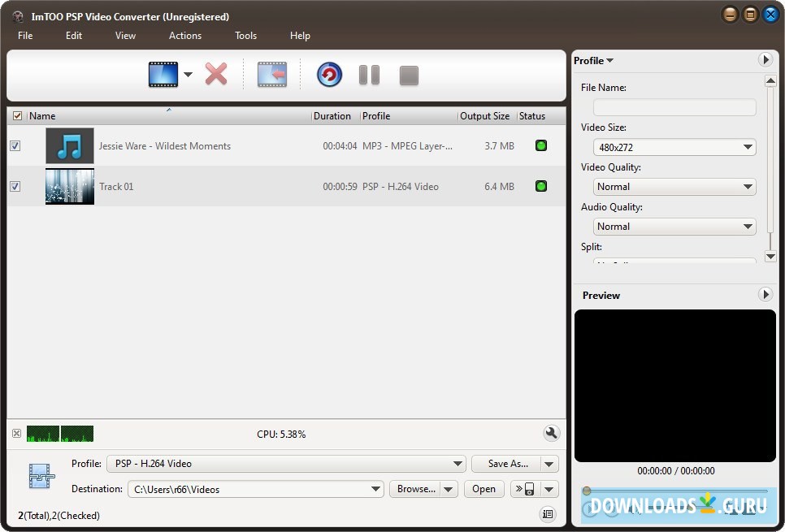Screen dimensions: 785x532
Task: Click the profile panel scrollbar up arrow
Action: tap(770, 80)
